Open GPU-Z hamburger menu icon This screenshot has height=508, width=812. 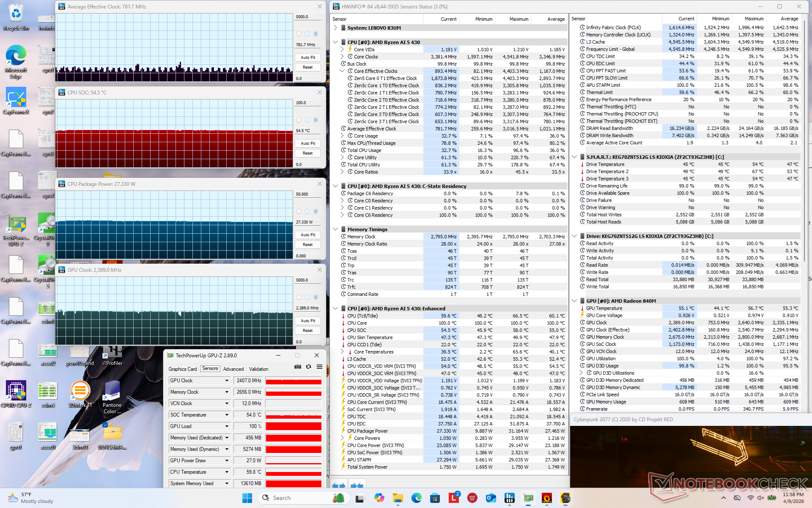[x=320, y=367]
